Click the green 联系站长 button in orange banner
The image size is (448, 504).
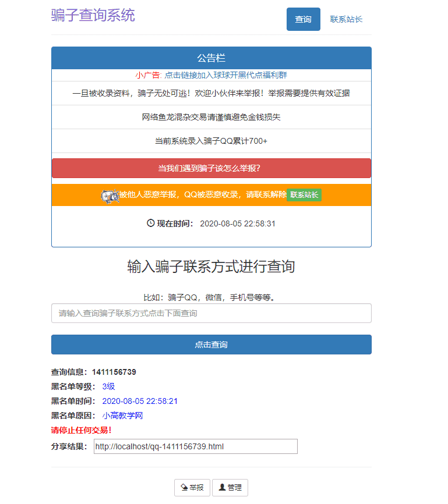pos(304,195)
